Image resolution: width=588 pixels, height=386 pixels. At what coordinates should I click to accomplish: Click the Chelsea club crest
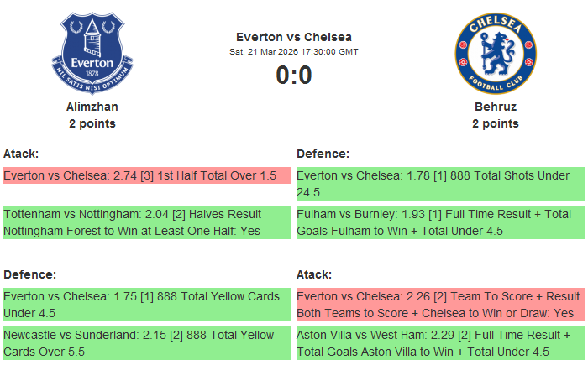(495, 53)
